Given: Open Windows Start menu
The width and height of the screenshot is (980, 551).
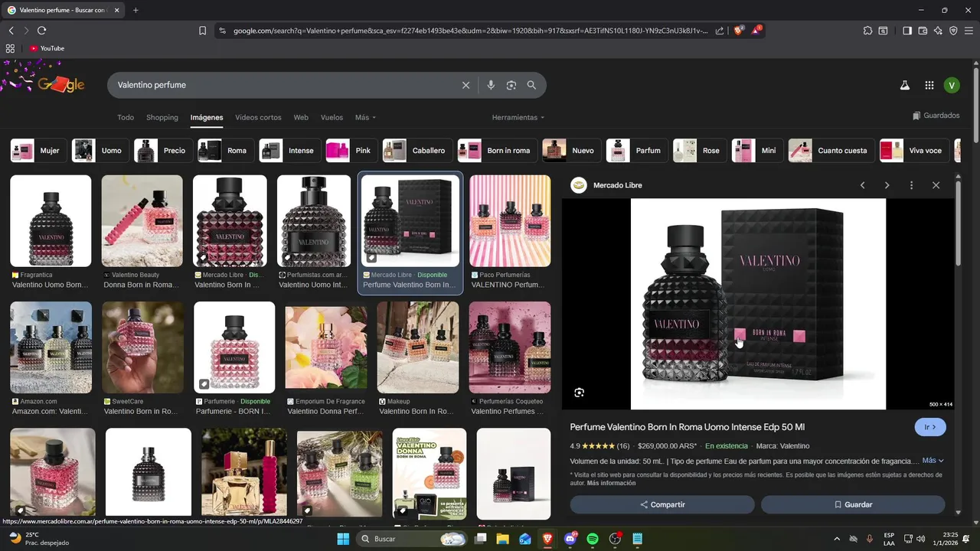Looking at the screenshot, I should 343,539.
